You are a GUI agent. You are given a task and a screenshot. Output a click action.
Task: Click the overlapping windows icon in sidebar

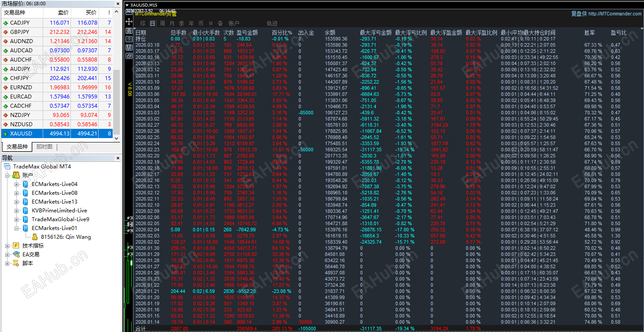click(x=129, y=56)
